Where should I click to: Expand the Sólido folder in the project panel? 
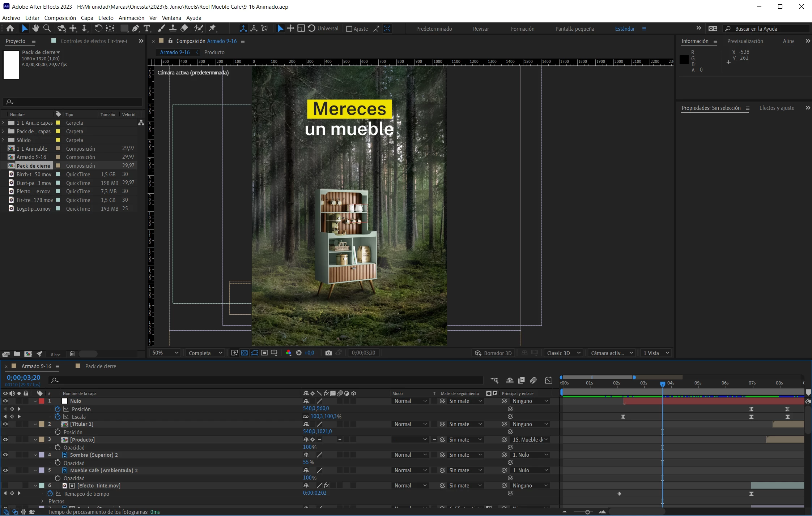click(3, 140)
